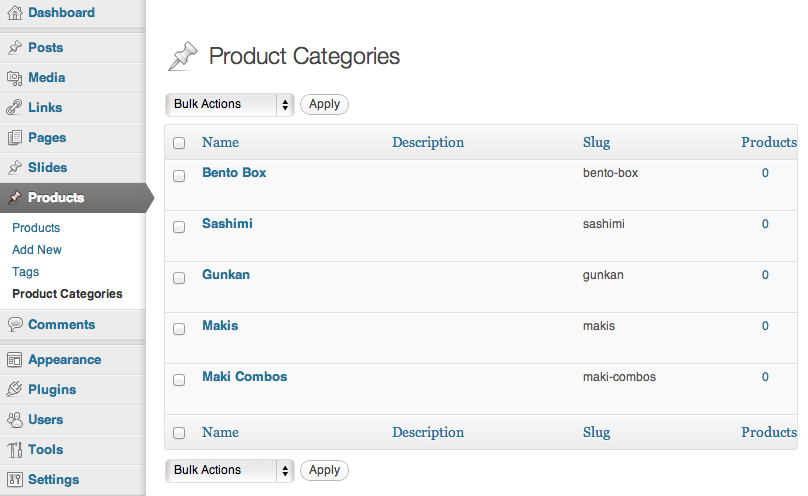
Task: Check the Makis row checkbox
Action: (179, 329)
